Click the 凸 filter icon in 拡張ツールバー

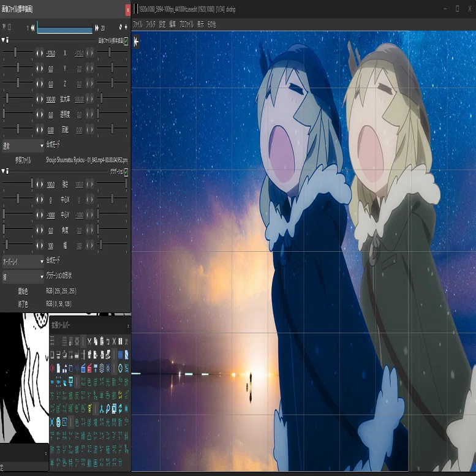point(89,436)
